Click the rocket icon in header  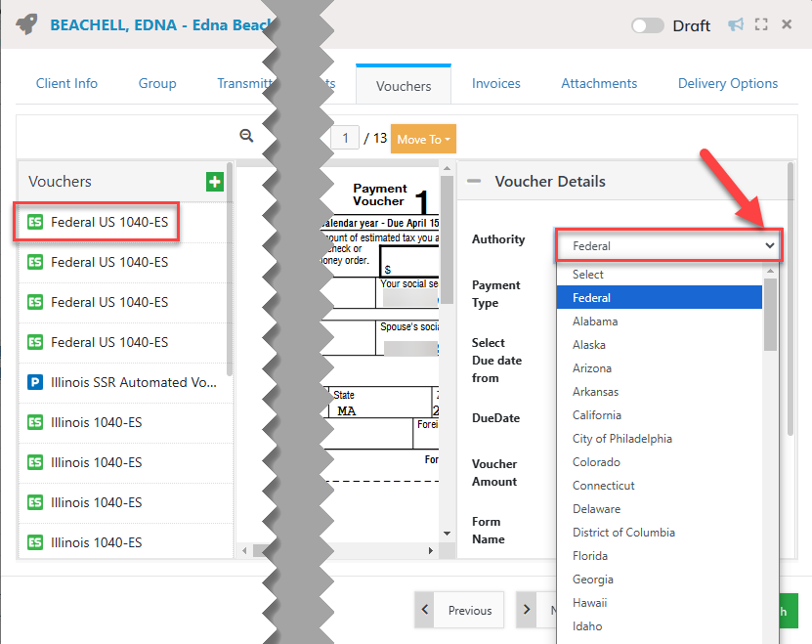(27, 24)
